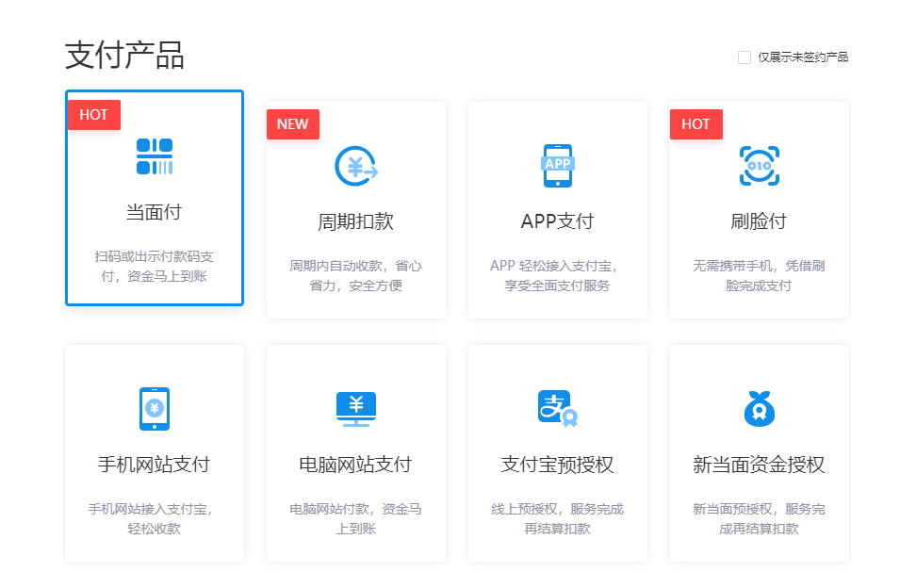Viewport: 900px width, 588px height.
Task: Open the 手机网站支付 product title
Action: (154, 465)
